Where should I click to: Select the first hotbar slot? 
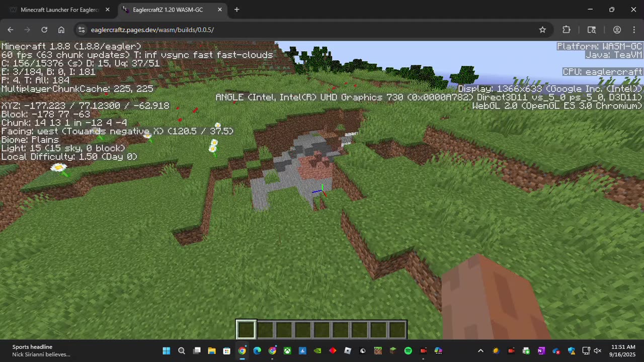(x=247, y=329)
